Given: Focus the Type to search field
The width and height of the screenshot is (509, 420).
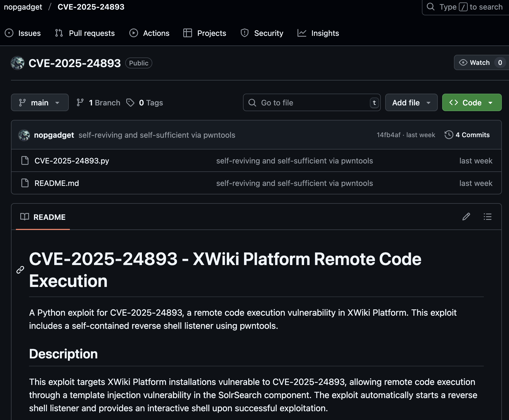Looking at the screenshot, I should [x=466, y=7].
